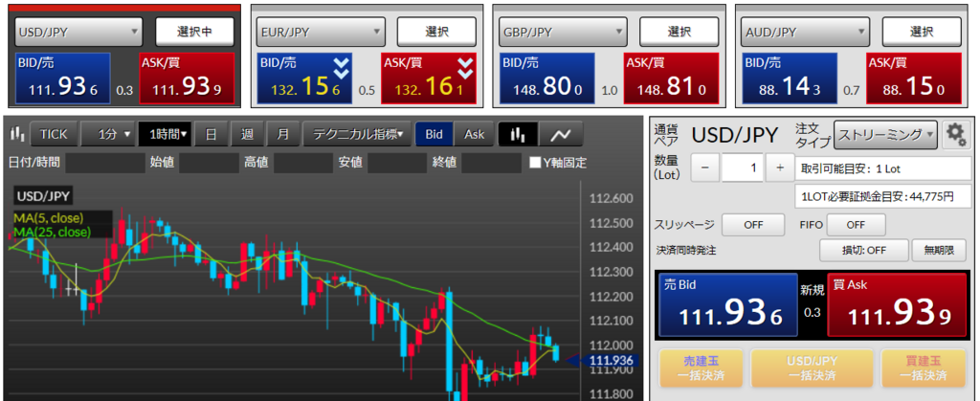Click USD/JPY BID/売 111.936 tile
The height and width of the screenshot is (401, 980).
[62, 78]
